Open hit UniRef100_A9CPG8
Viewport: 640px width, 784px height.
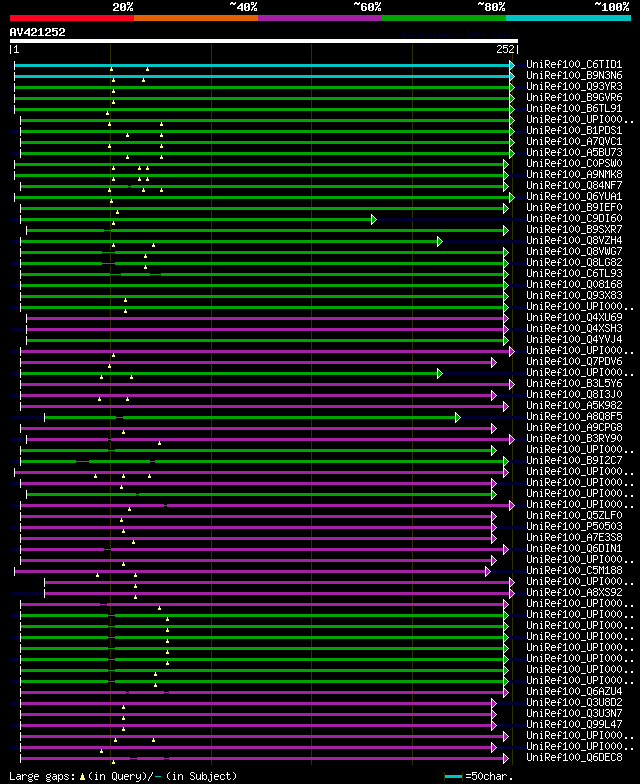pos(574,428)
